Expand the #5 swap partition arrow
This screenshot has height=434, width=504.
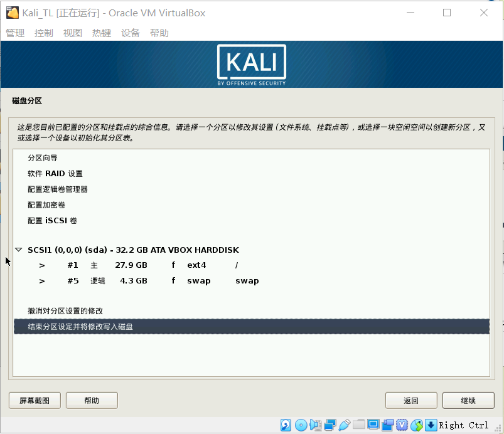[x=42, y=281]
